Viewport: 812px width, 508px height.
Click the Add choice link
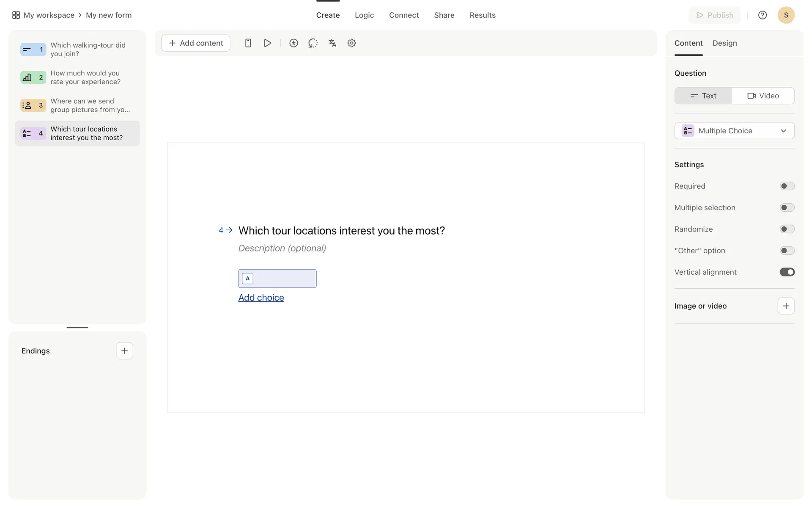(x=261, y=298)
